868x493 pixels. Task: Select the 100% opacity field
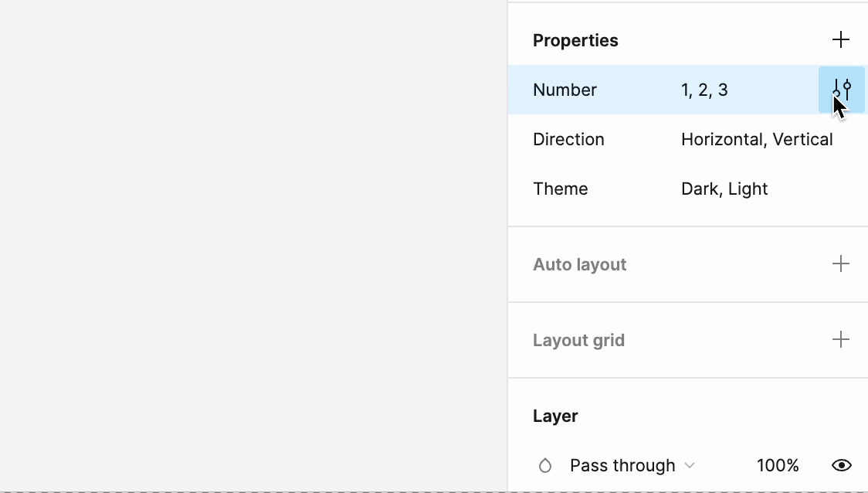[x=777, y=465]
